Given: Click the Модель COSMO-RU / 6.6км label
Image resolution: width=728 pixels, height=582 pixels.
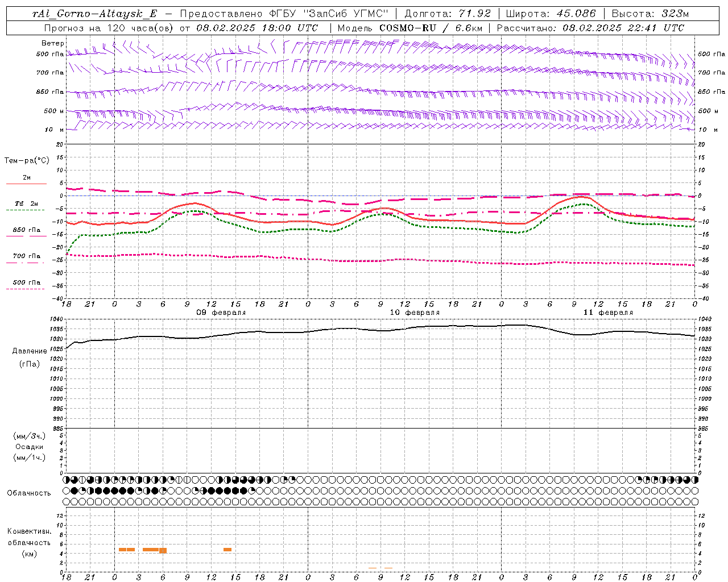Looking at the screenshot, I should 409,28.
